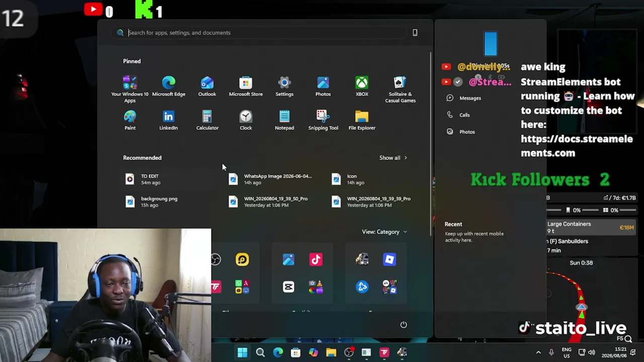Click the Start button on taskbar
This screenshot has height=362, width=644.
243,352
